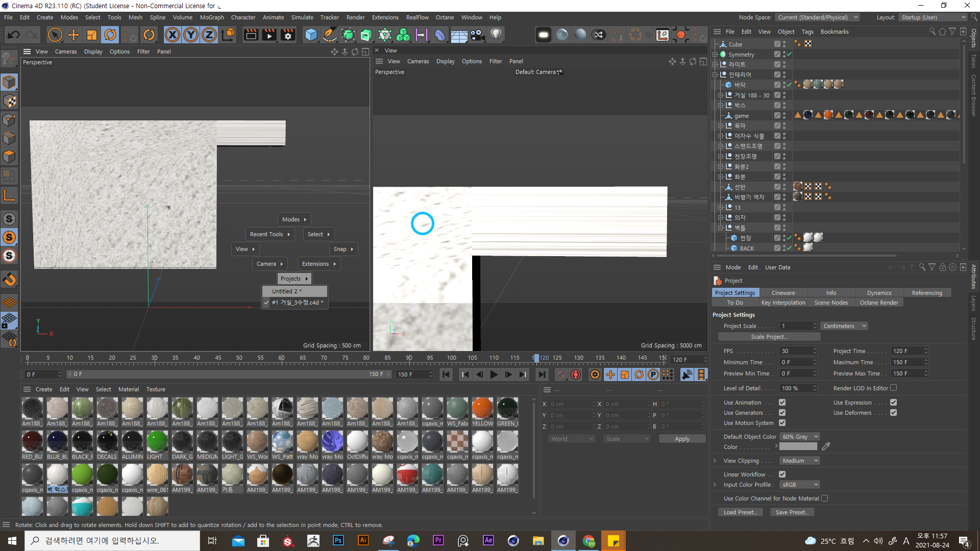Choose Untitled 2 in Projects submenu
980x551 pixels.
[295, 291]
